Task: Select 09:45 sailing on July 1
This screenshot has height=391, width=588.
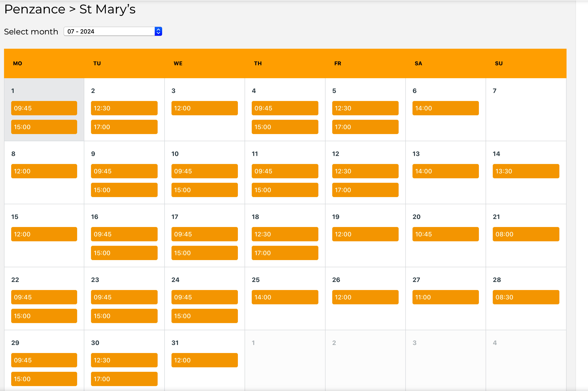Action: 44,108
